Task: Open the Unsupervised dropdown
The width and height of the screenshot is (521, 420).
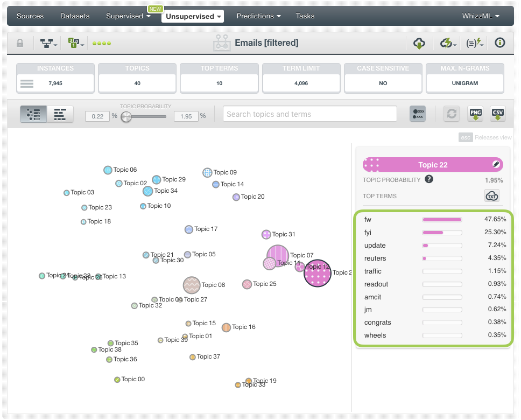Action: click(x=192, y=16)
